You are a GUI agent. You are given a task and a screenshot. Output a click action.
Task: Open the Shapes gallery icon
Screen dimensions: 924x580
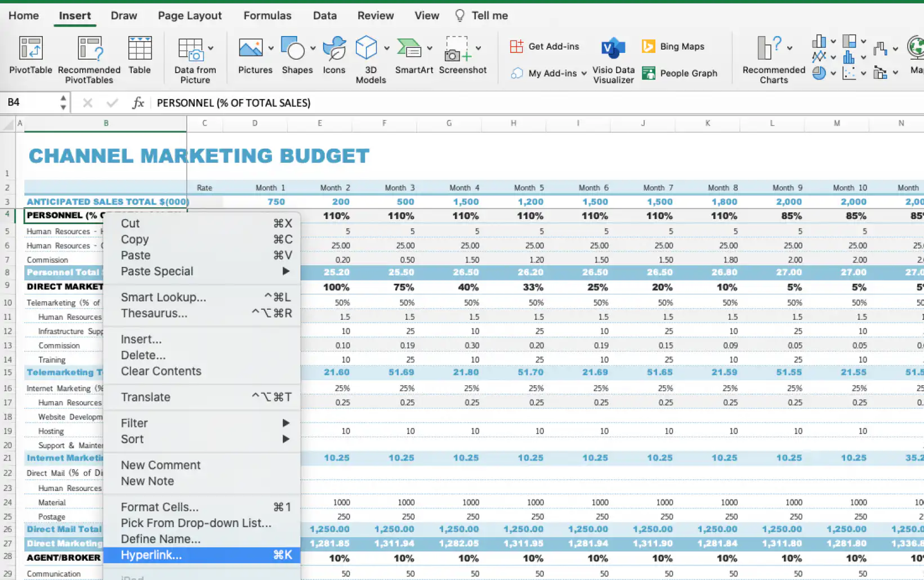(x=293, y=48)
